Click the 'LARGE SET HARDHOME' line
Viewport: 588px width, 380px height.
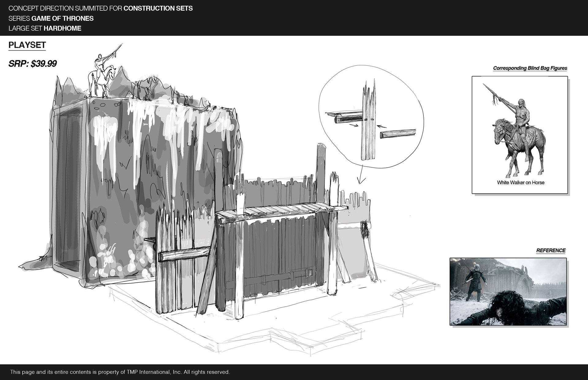click(x=45, y=28)
